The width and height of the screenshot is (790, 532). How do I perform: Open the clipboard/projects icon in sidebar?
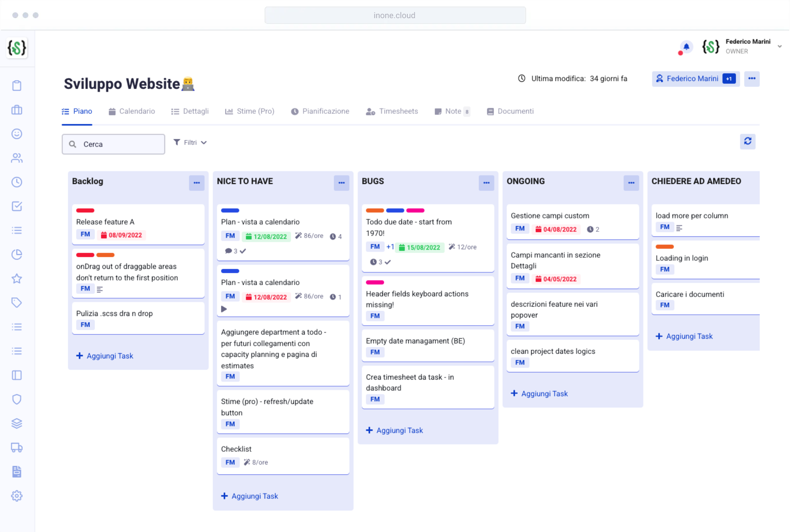[x=17, y=85]
